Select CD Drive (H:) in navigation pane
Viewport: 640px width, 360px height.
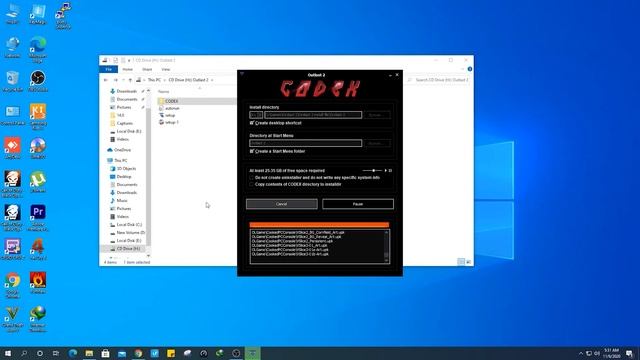[128, 249]
